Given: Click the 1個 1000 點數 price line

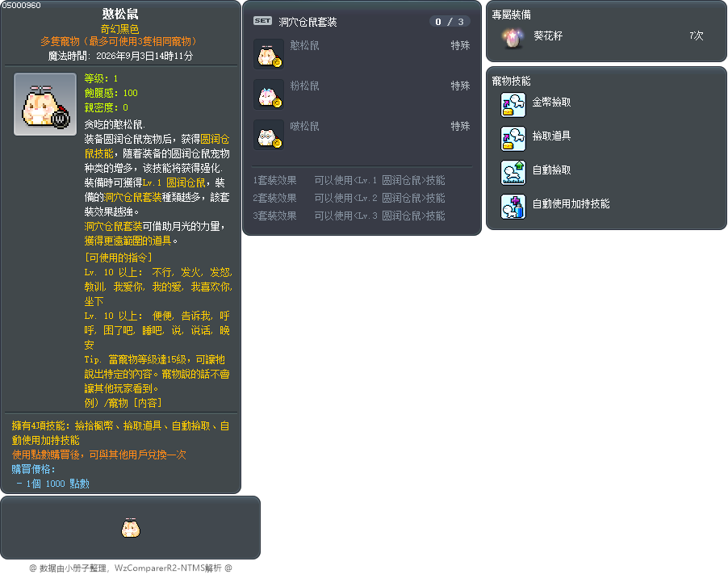Looking at the screenshot, I should (x=52, y=484).
